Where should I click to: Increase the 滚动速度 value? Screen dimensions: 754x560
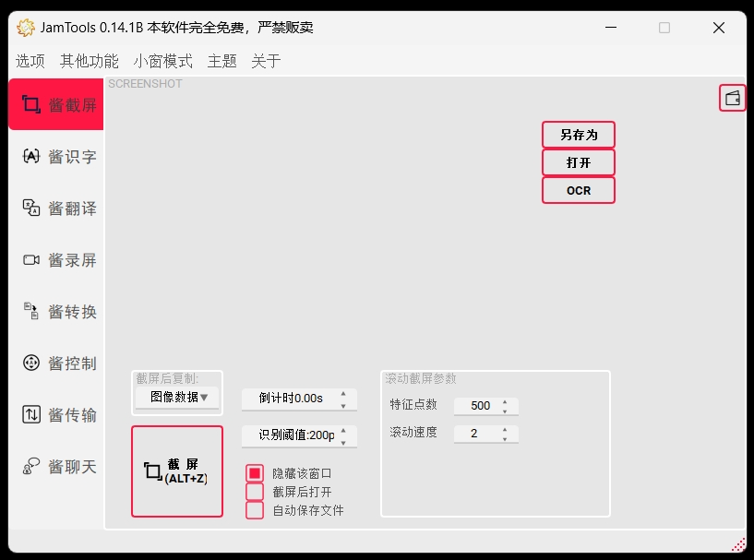(505, 429)
